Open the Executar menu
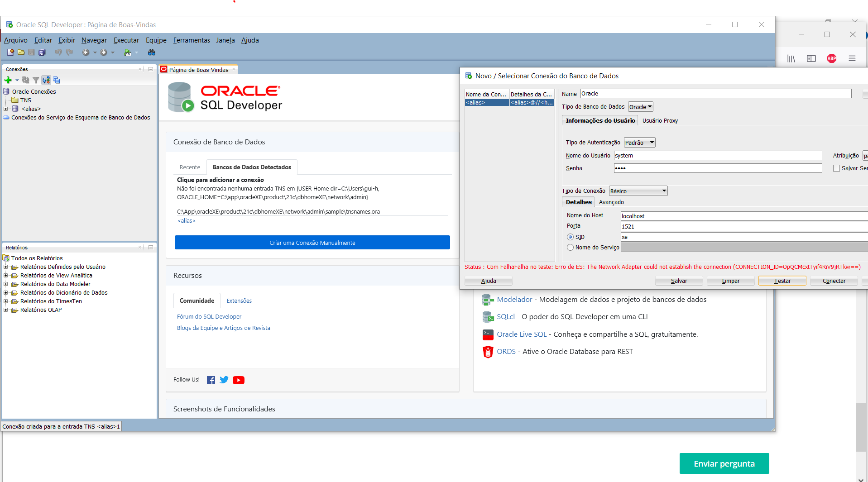 pyautogui.click(x=126, y=40)
